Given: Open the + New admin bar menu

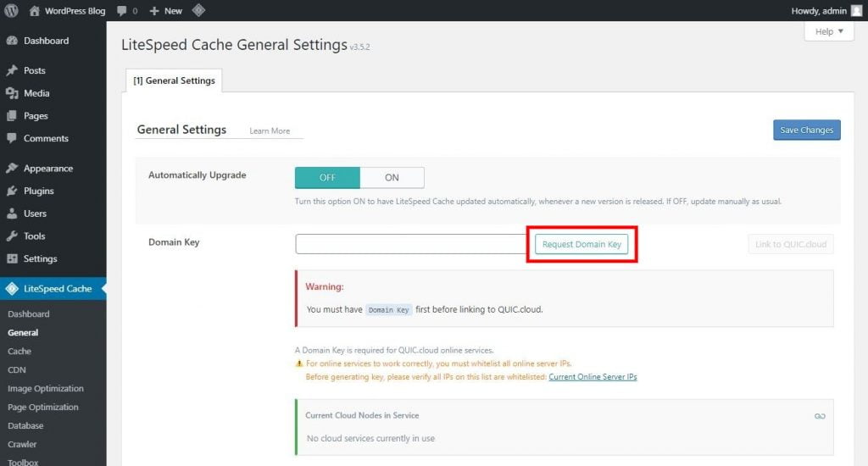Looking at the screenshot, I should click(165, 11).
